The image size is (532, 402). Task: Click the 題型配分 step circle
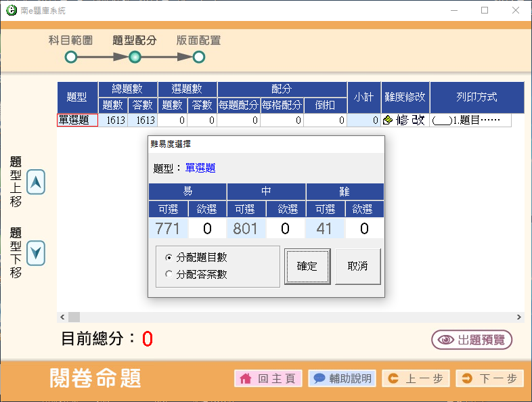(135, 57)
